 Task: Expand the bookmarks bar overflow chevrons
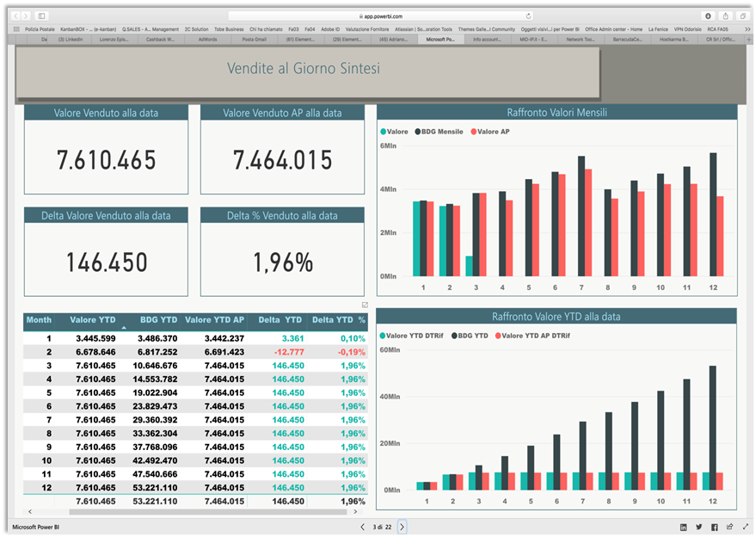[747, 29]
